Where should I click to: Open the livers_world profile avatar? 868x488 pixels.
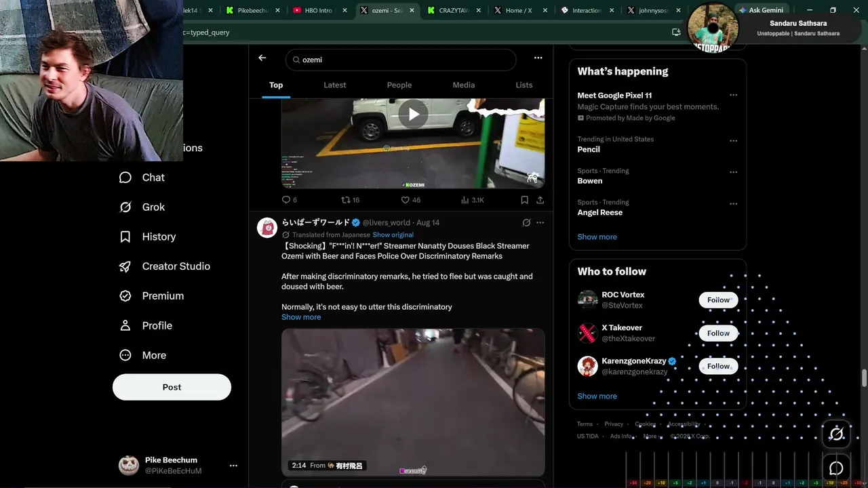point(267,228)
